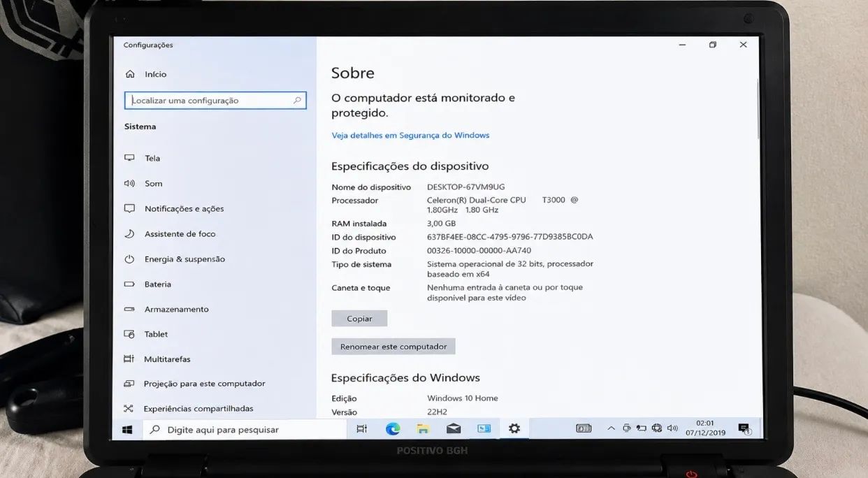Click product ID 00326-10000-00000-AA740
The width and height of the screenshot is (868, 478).
[x=479, y=251]
